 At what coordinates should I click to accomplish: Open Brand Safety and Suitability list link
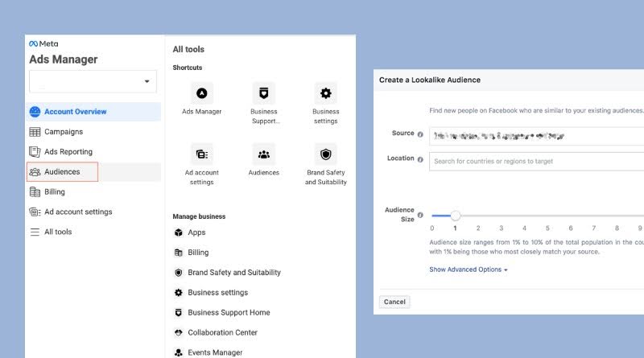coord(234,273)
